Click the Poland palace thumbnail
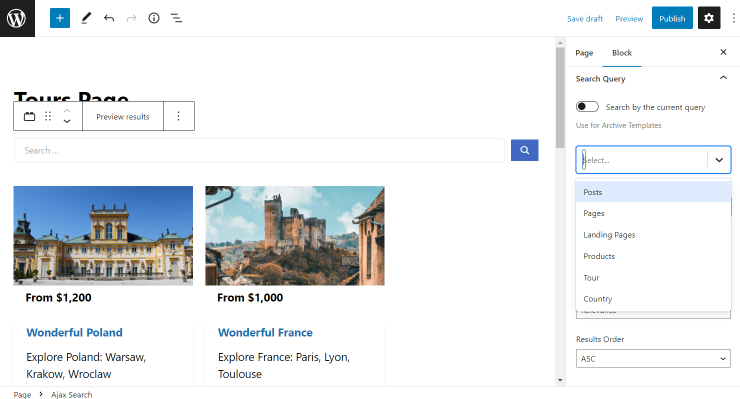Viewport: 740px width, 399px height. (x=103, y=236)
